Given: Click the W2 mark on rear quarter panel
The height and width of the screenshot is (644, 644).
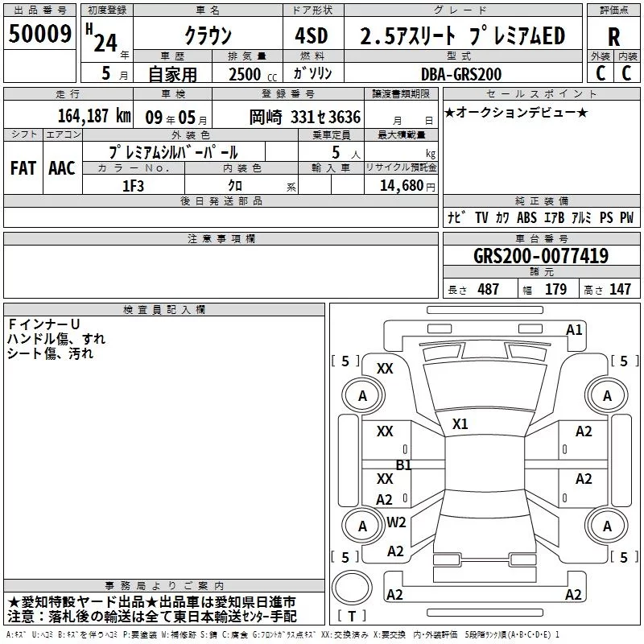Looking at the screenshot, I should click(x=396, y=522).
